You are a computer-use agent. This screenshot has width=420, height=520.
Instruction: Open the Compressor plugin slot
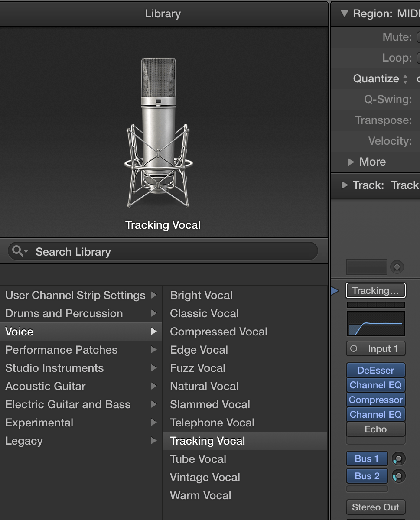coord(375,400)
